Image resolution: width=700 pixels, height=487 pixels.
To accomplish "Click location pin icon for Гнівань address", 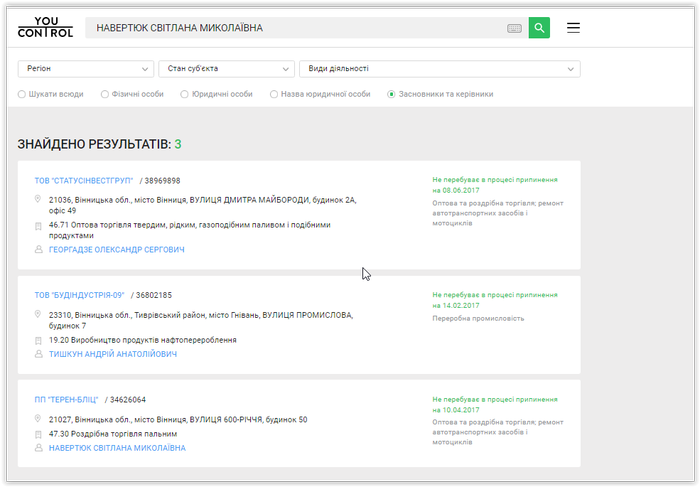I will coord(38,314).
